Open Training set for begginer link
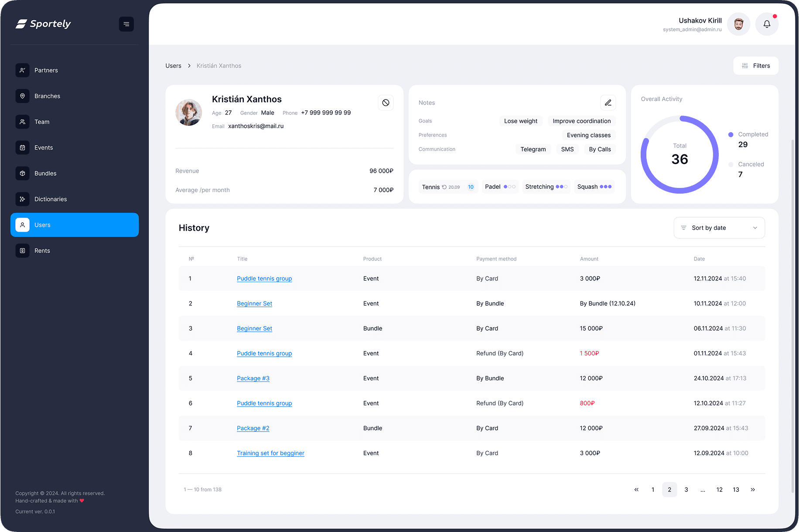The image size is (799, 532). 270,453
